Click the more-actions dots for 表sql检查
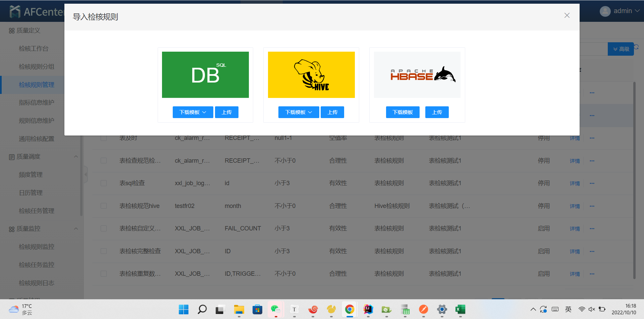The height and width of the screenshot is (319, 644). click(x=592, y=183)
